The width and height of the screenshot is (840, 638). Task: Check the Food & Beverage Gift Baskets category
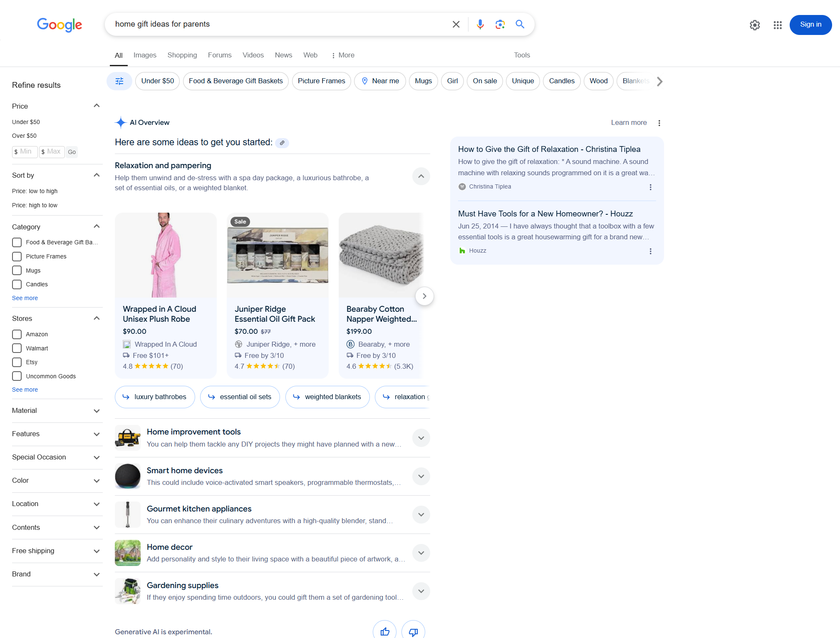(17, 242)
